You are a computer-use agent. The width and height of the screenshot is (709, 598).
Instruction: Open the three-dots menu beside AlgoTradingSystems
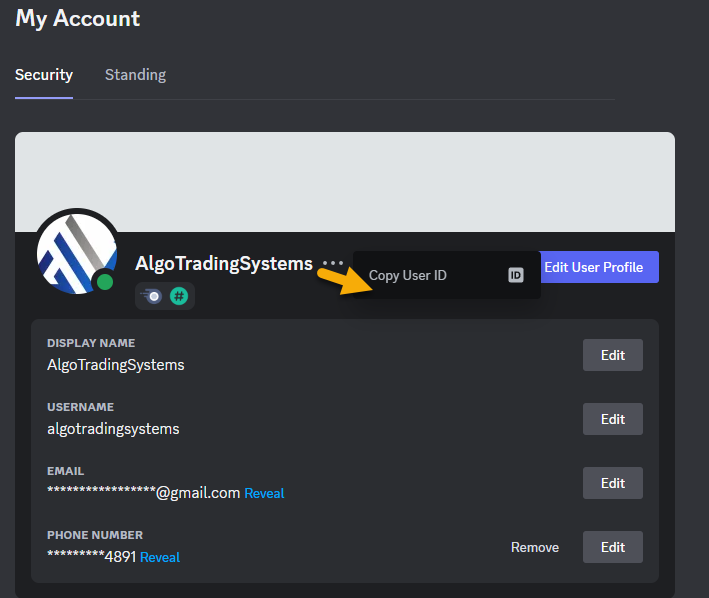tap(333, 264)
